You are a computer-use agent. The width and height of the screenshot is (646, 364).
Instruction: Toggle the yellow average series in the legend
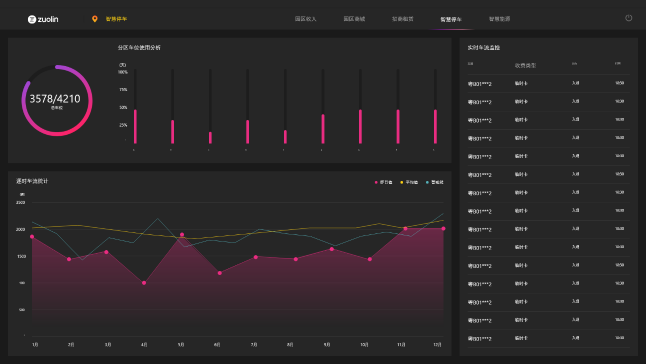point(409,182)
